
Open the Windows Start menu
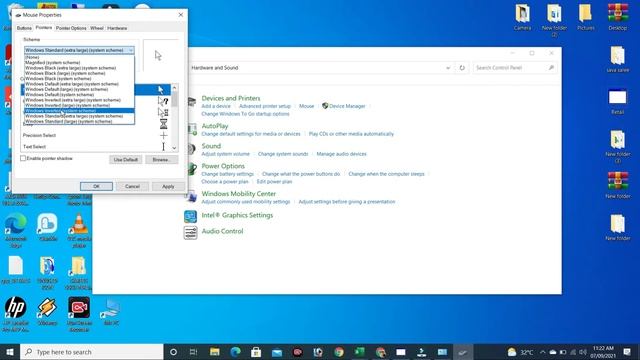[10, 352]
